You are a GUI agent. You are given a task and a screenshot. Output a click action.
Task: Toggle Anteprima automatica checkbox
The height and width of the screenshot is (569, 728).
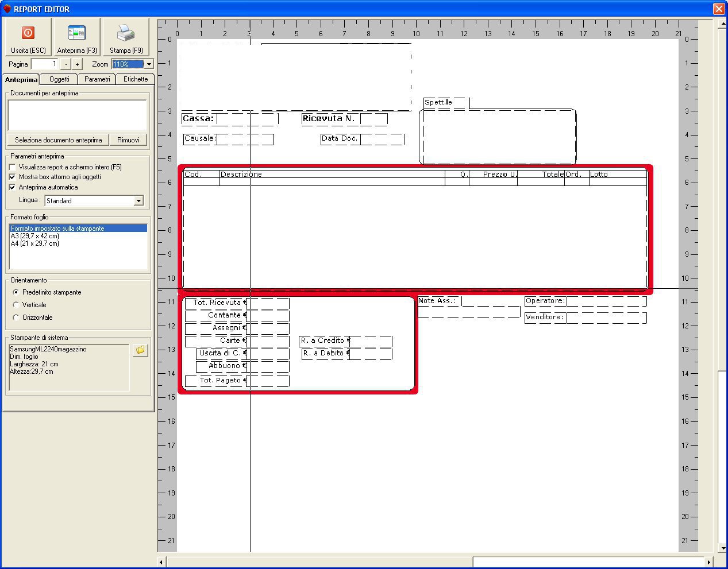click(x=13, y=187)
